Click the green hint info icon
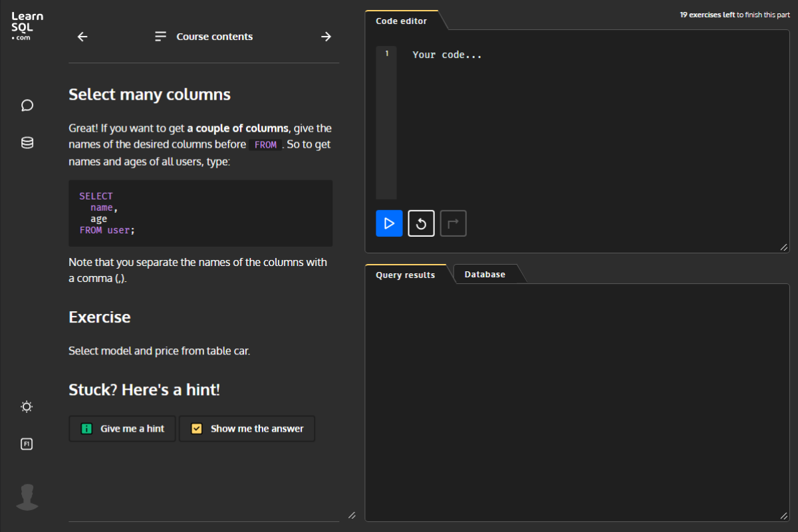 [86, 429]
